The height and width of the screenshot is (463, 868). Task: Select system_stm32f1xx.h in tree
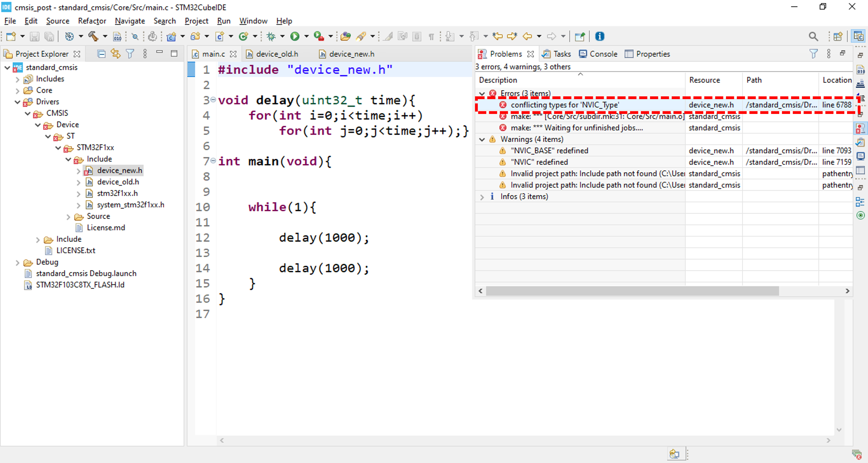pyautogui.click(x=131, y=205)
